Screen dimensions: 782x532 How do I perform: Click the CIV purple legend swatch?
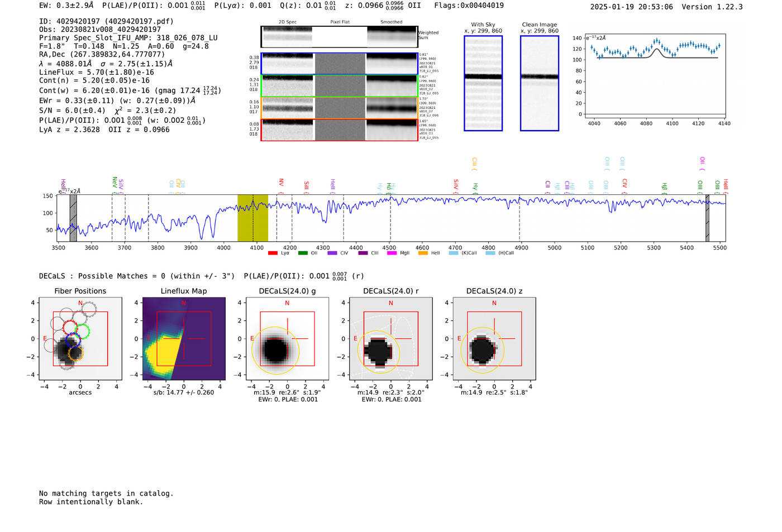332,253
